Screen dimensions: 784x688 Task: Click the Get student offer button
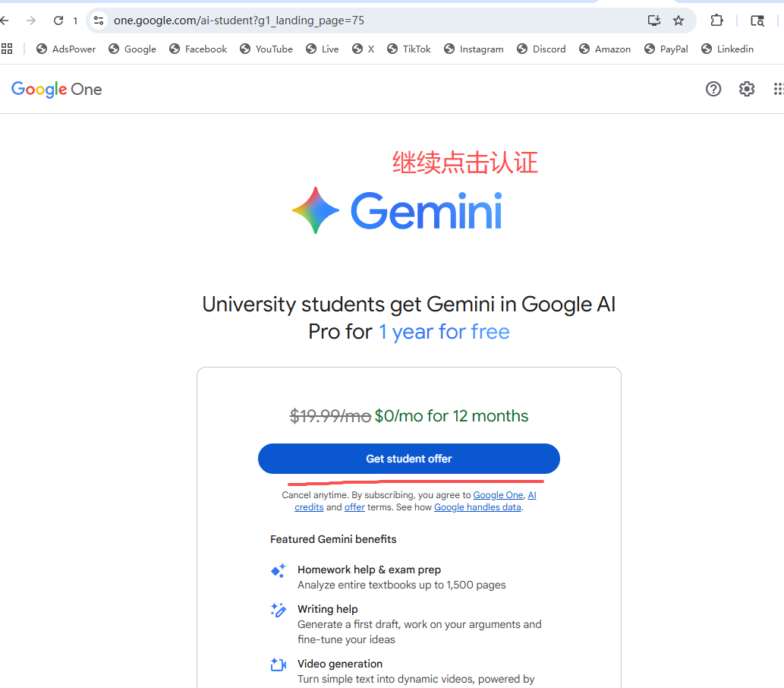coord(408,459)
